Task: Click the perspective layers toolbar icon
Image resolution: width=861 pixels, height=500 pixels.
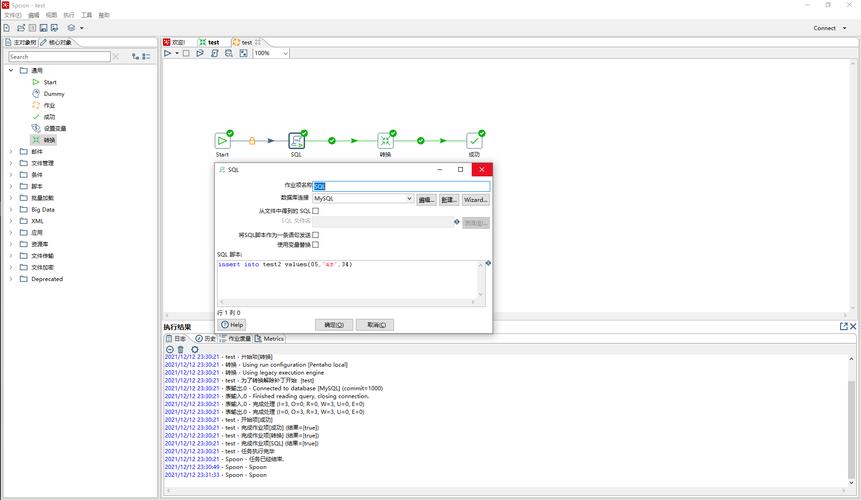Action: pyautogui.click(x=71, y=27)
